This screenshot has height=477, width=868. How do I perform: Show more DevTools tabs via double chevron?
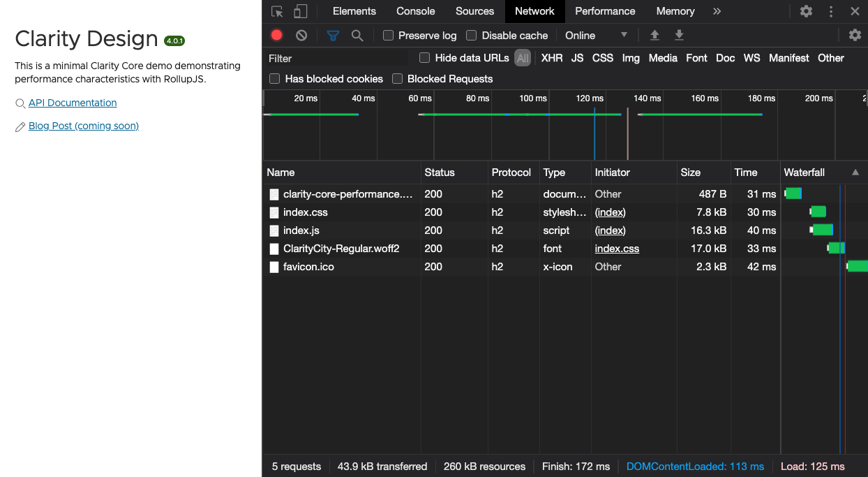click(x=717, y=11)
